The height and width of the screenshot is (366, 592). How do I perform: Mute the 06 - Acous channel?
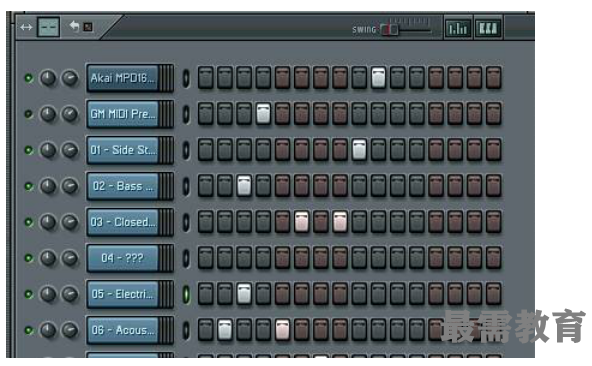(28, 330)
